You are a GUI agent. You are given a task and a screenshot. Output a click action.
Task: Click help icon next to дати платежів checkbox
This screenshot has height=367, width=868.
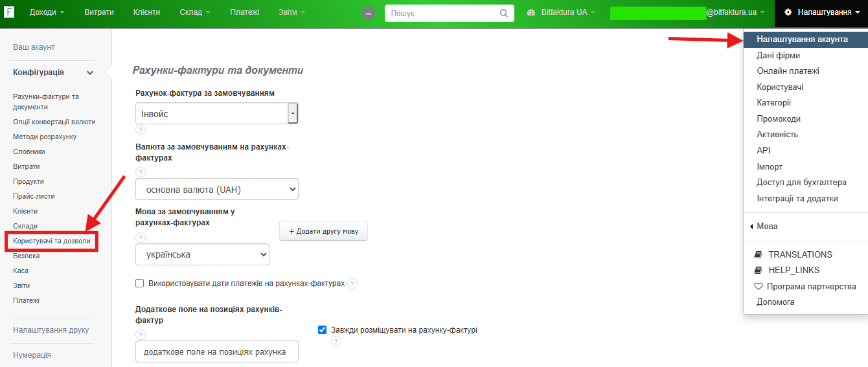[x=352, y=284]
